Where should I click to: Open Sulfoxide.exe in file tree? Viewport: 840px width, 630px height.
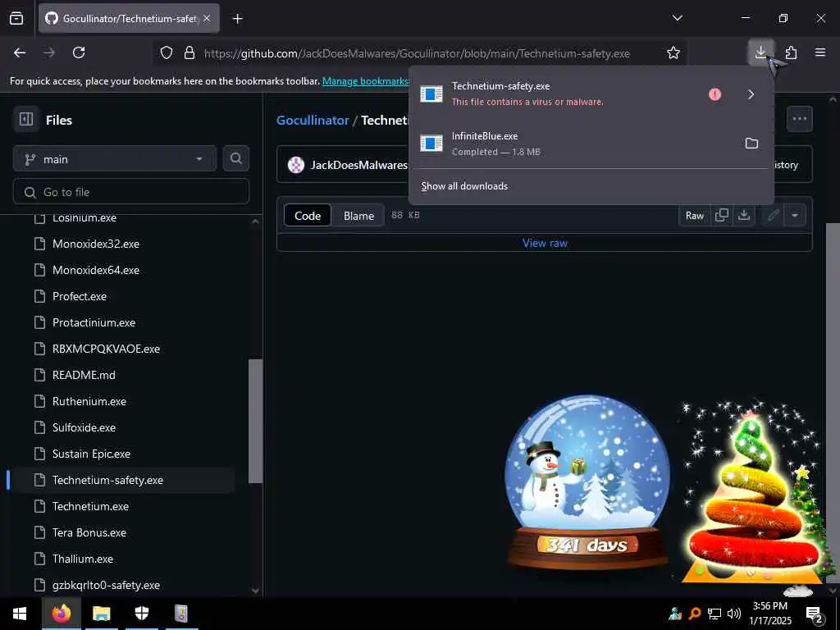tap(84, 427)
